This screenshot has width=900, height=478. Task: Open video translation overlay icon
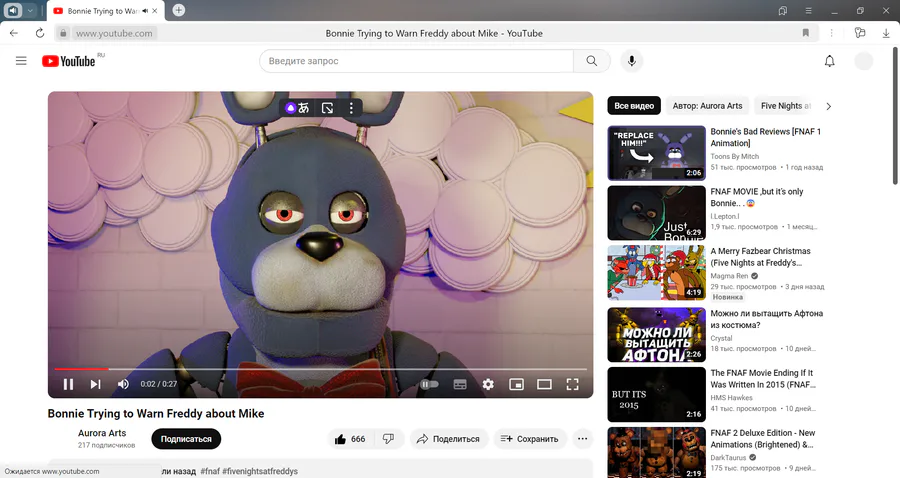[297, 108]
